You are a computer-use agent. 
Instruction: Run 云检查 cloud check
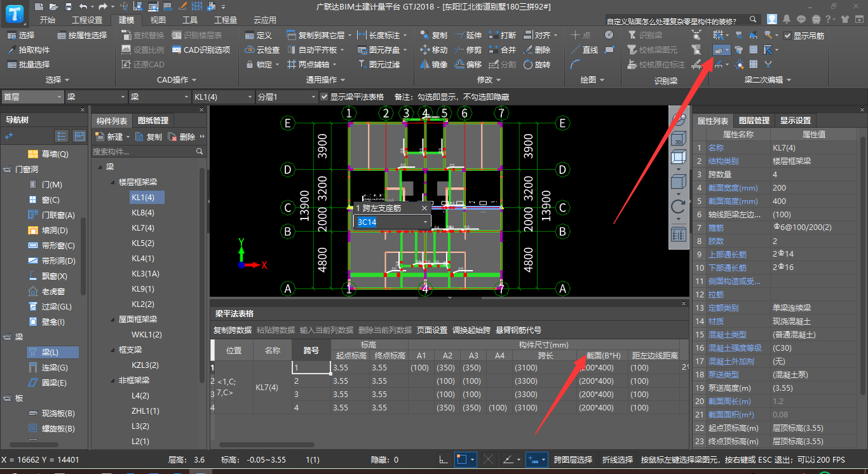262,50
